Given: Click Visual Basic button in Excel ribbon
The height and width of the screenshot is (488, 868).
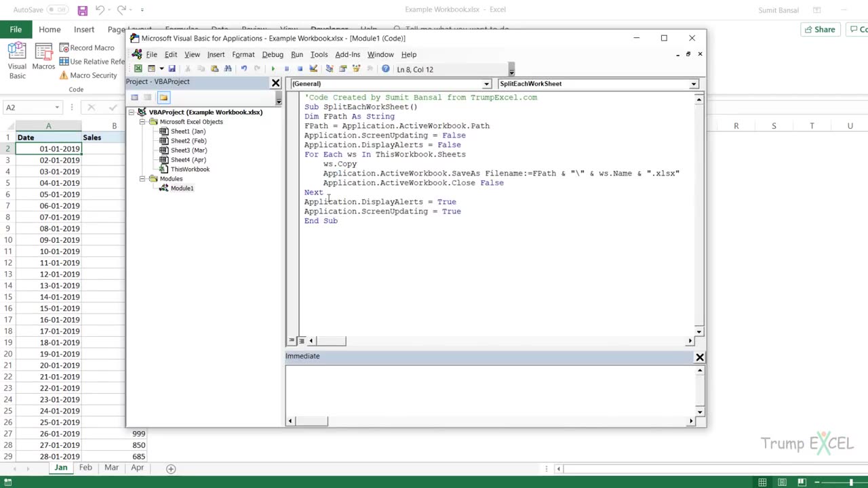Looking at the screenshot, I should pyautogui.click(x=17, y=61).
